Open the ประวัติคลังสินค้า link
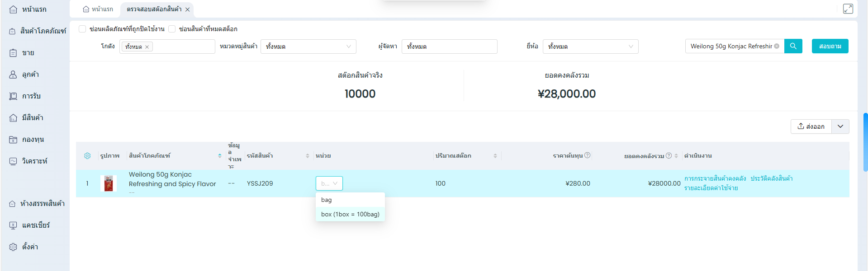 771,178
